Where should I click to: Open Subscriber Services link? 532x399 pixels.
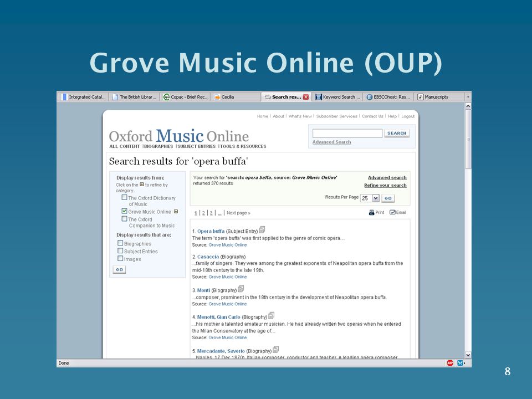(336, 116)
